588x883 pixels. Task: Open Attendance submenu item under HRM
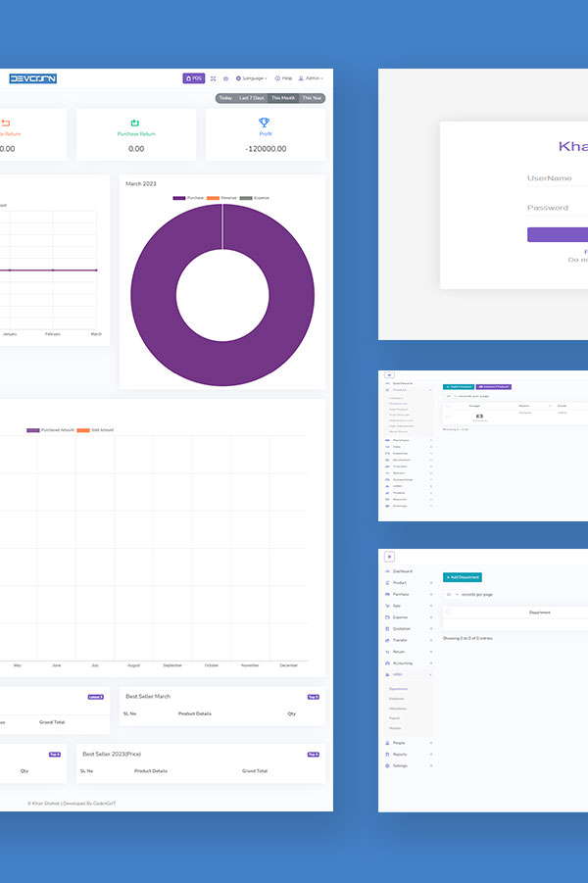click(398, 709)
